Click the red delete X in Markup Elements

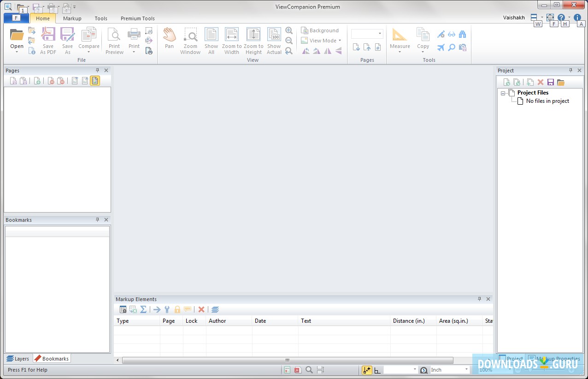tap(201, 309)
